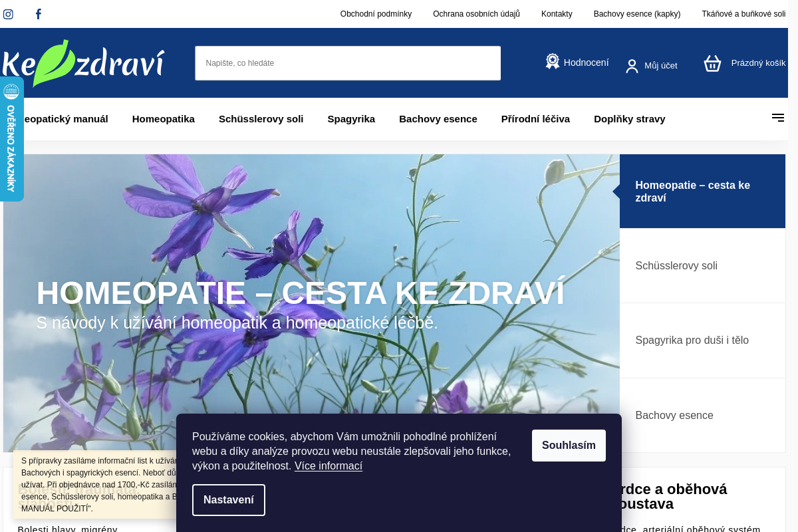This screenshot has height=532, width=798.
Task: Open the Instagram profile icon
Action: [8, 14]
